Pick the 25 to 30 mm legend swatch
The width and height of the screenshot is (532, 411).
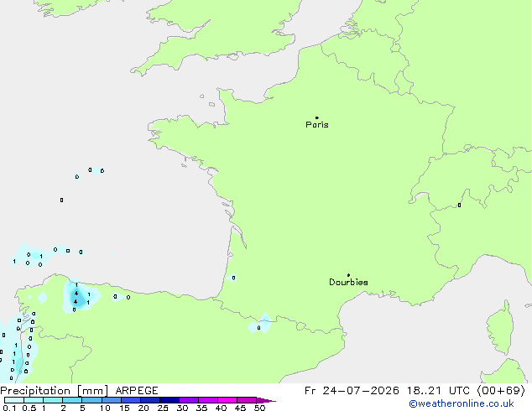[x=170, y=400]
